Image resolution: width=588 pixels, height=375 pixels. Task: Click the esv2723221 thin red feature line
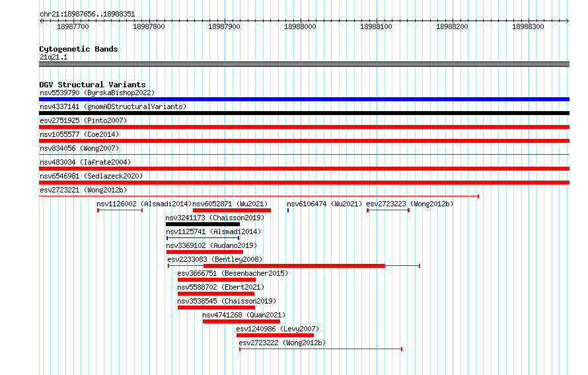(259, 196)
